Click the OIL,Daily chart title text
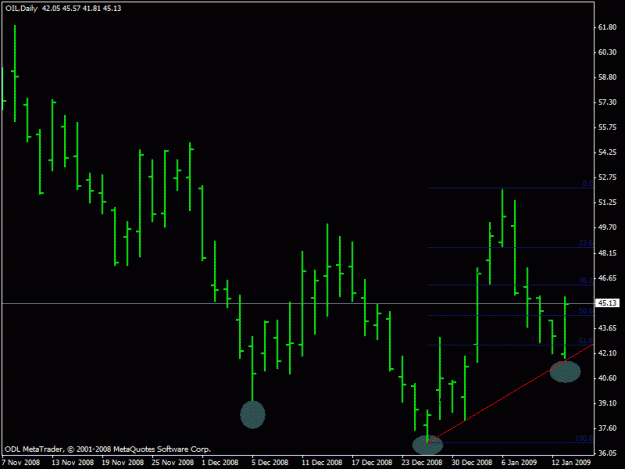Image resolution: width=625 pixels, height=469 pixels. [22, 8]
